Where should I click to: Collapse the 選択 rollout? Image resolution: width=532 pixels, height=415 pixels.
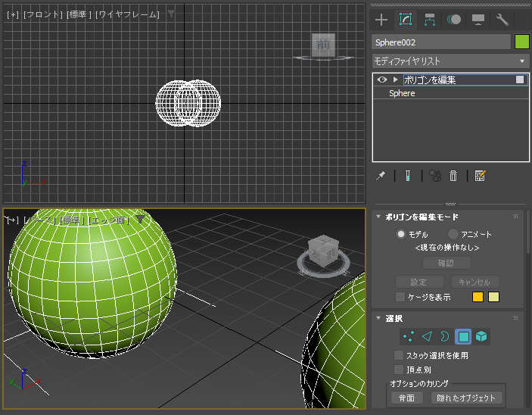pyautogui.click(x=378, y=318)
